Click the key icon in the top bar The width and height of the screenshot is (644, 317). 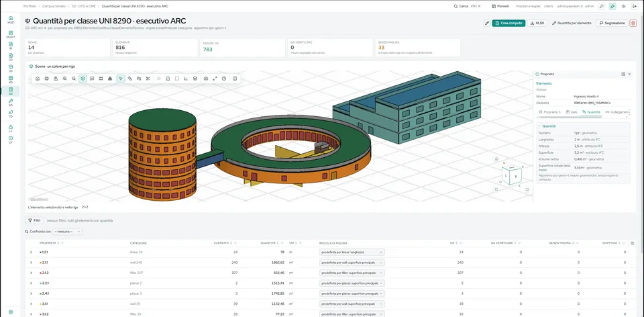click(x=601, y=6)
